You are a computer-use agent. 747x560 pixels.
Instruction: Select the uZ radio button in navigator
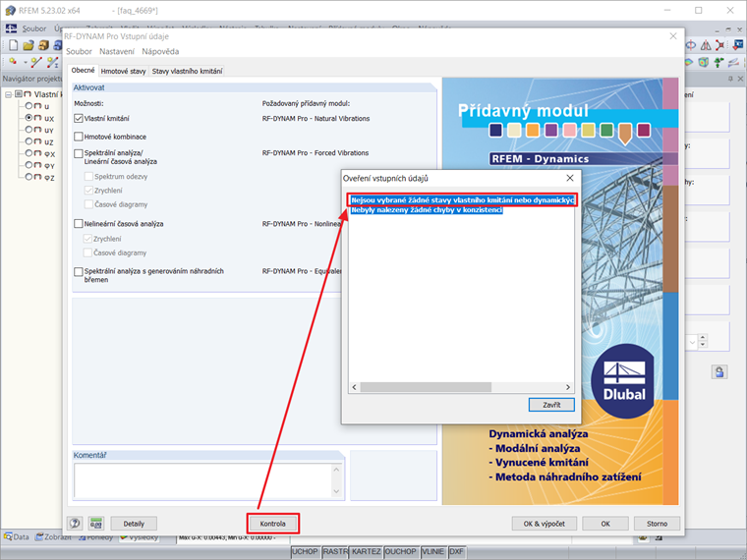click(29, 141)
